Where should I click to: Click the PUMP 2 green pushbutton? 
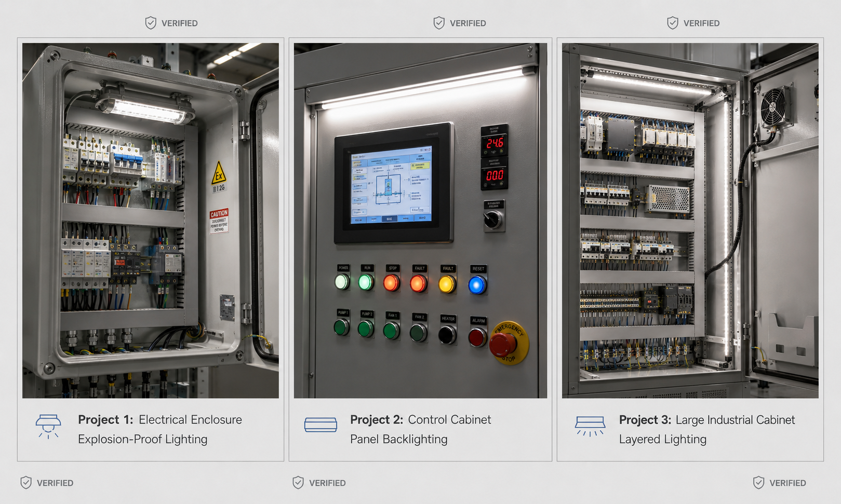366,329
